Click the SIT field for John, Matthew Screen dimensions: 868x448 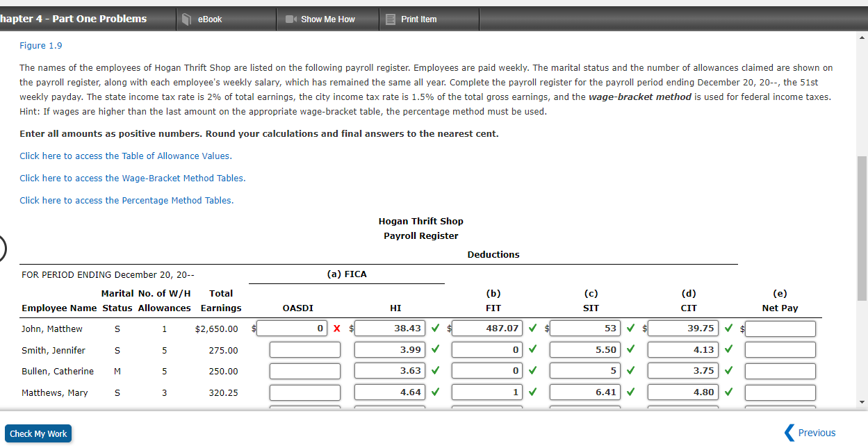coord(586,329)
